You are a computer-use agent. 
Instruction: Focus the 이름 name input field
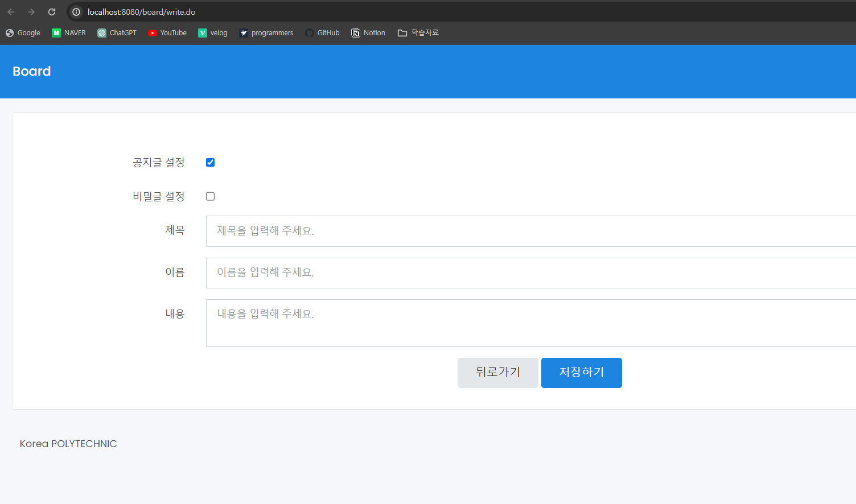coord(531,273)
